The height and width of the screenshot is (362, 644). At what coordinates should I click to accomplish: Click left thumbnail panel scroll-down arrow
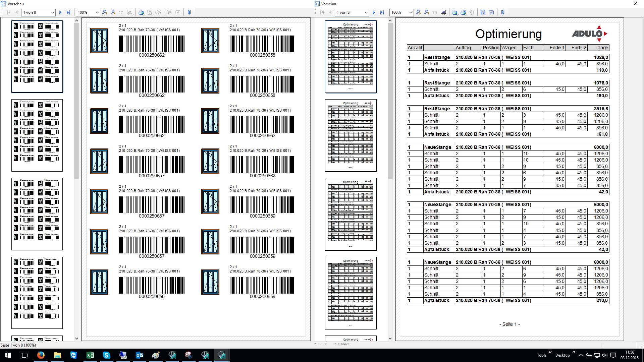click(x=76, y=339)
